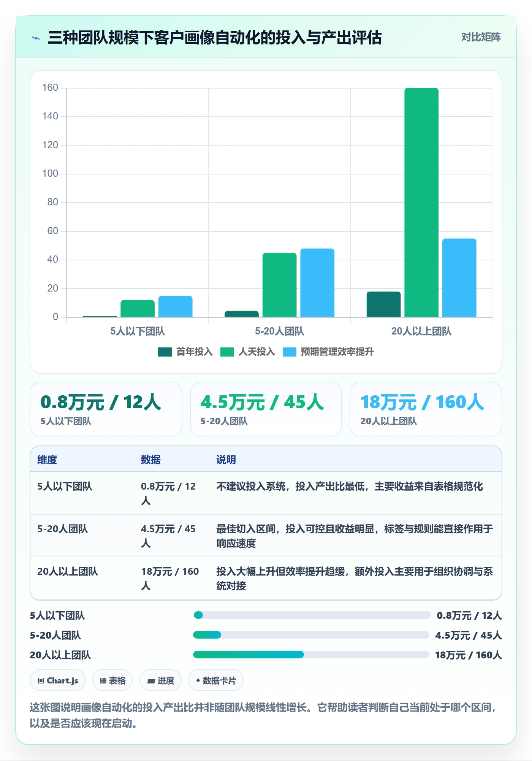Click the 160 tick label on the y-axis
Screen dimensions: 532x761
[50, 88]
